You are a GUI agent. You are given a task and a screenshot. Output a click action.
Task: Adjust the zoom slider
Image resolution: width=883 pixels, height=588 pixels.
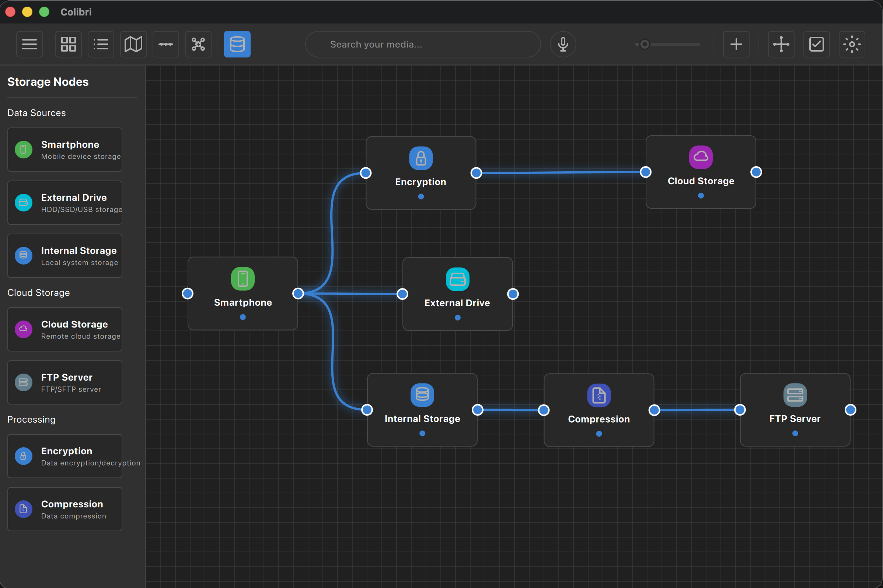tap(644, 44)
